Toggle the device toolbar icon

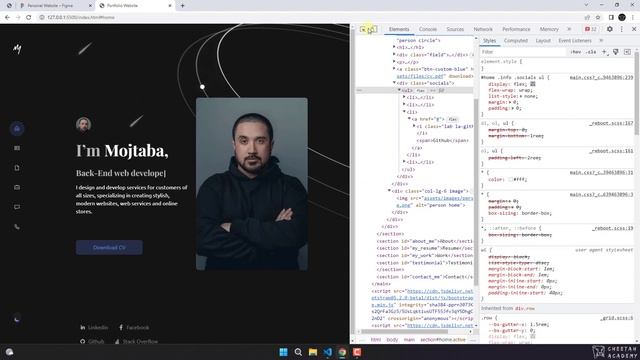(372, 29)
